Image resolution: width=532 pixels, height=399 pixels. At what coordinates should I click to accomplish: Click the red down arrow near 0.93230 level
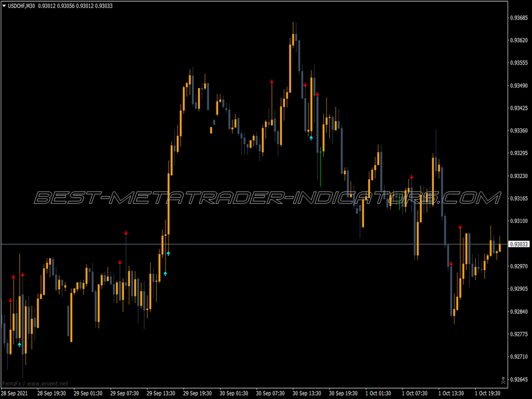tap(411, 177)
